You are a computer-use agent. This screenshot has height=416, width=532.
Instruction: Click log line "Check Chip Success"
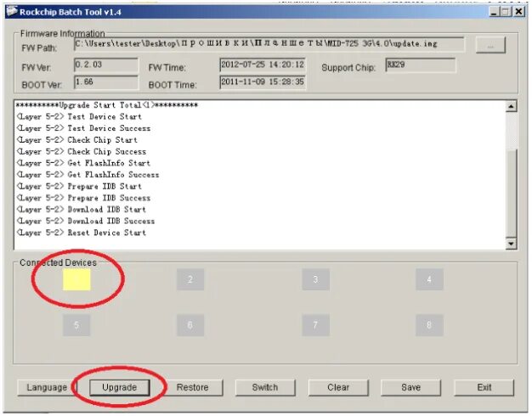click(82, 152)
